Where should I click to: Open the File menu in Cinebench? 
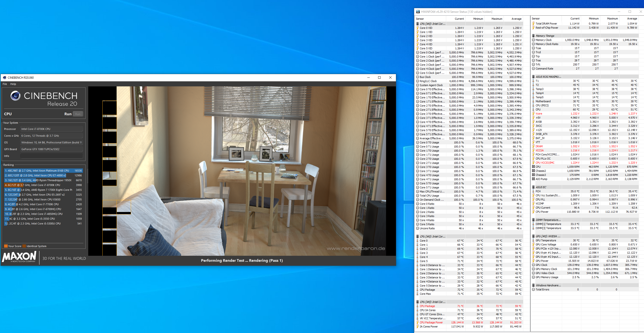click(5, 84)
